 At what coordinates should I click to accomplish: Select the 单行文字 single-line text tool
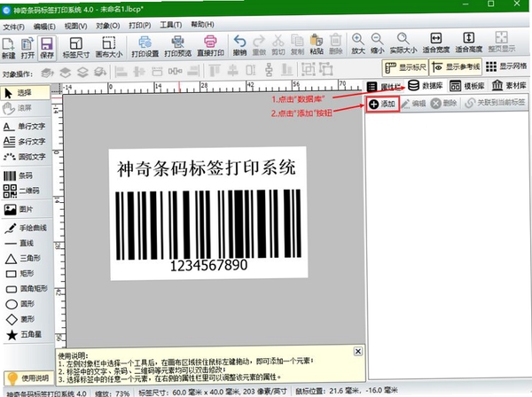tap(25, 127)
